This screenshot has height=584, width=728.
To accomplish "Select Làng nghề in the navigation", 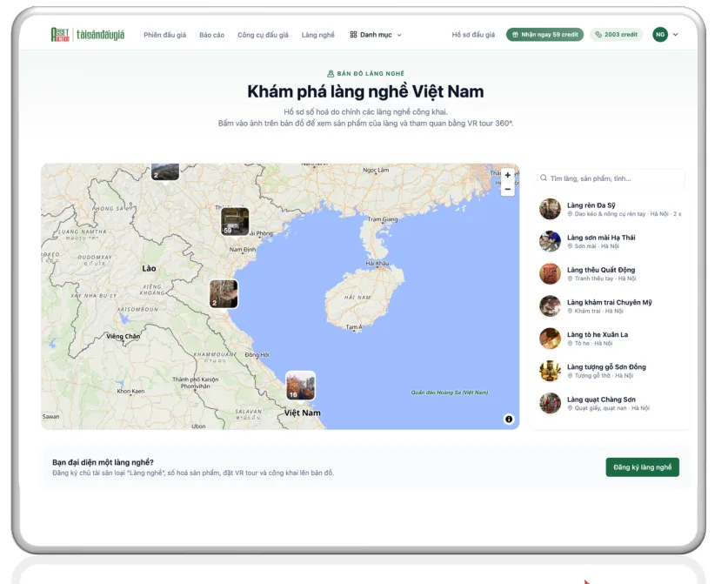I will coord(318,35).
